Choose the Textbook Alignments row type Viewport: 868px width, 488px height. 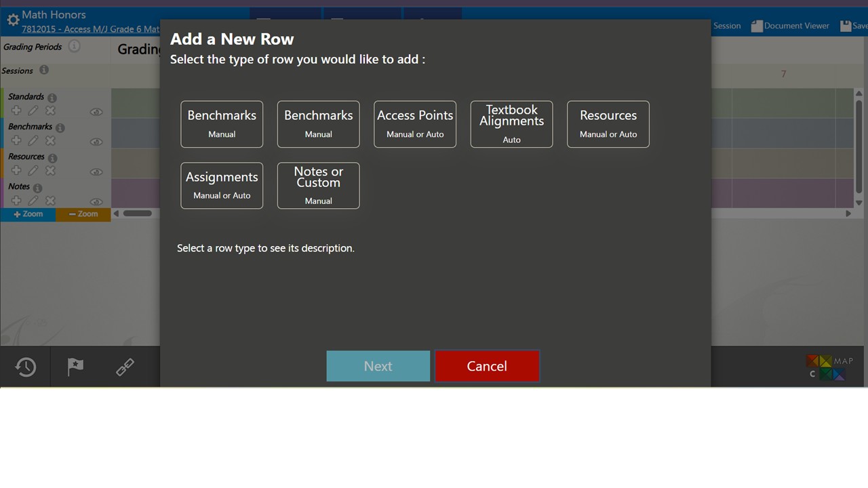click(x=511, y=124)
